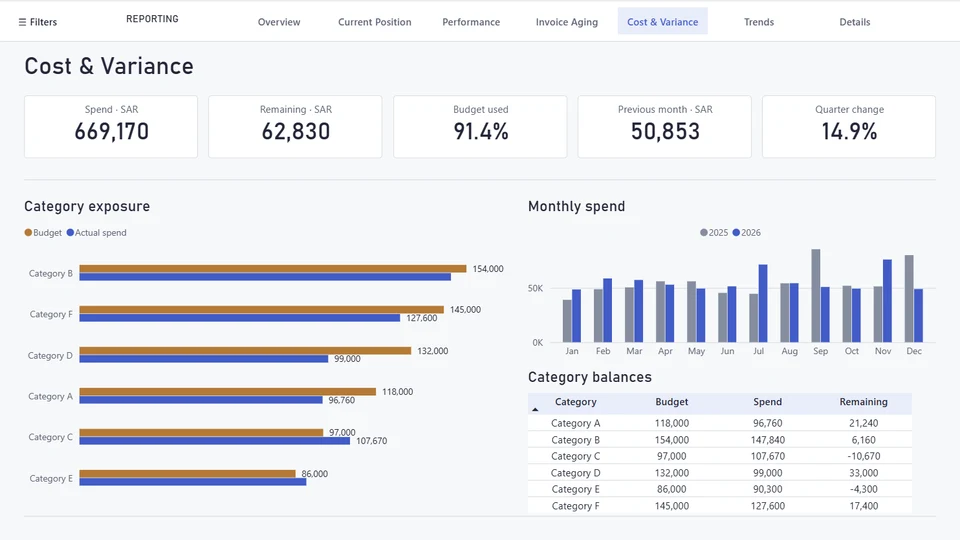Select the Quarter change 14.9% card
This screenshot has width=960, height=540.
[x=849, y=127]
